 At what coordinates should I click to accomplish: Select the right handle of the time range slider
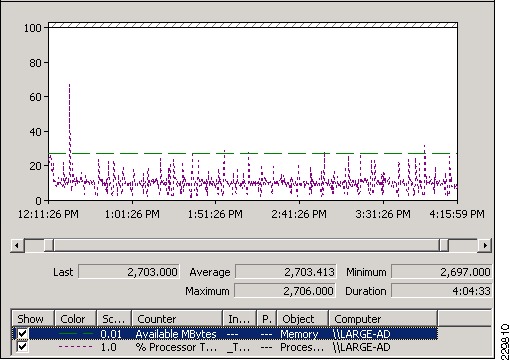click(x=444, y=246)
